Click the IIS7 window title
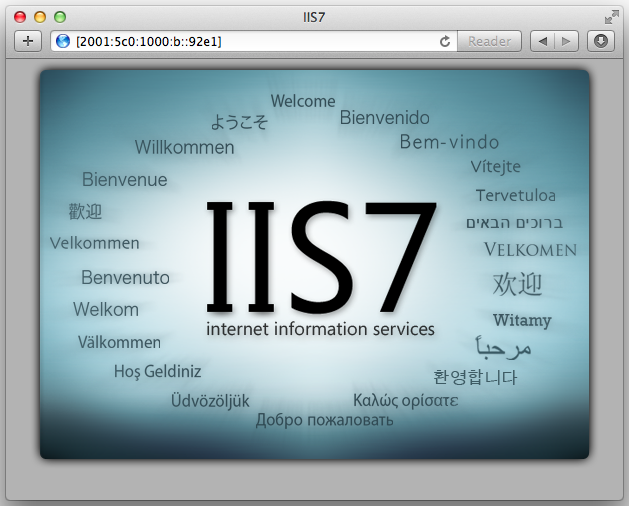 [x=314, y=17]
